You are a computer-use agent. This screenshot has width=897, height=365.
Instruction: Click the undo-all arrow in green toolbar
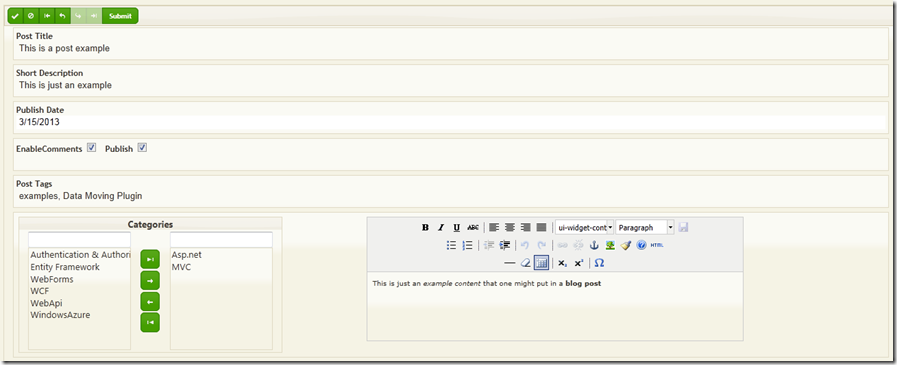click(x=47, y=16)
